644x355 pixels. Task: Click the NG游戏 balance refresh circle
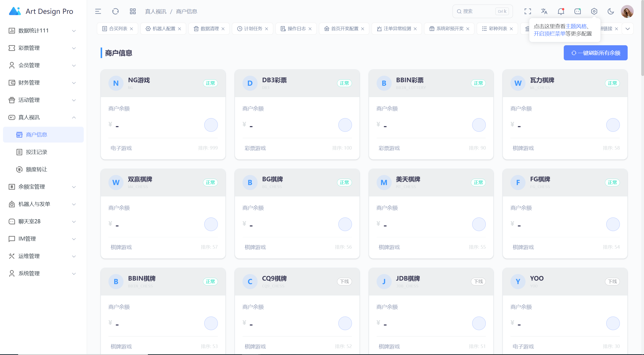[x=211, y=125]
